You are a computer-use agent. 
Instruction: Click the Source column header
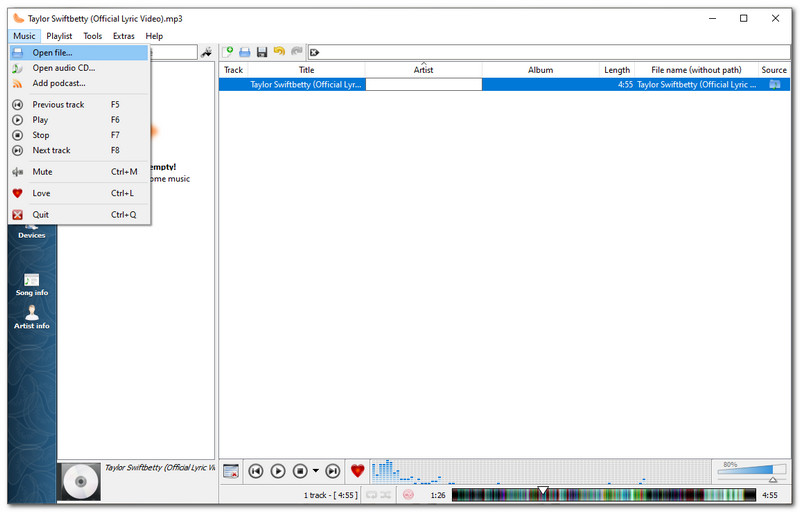[x=774, y=70]
